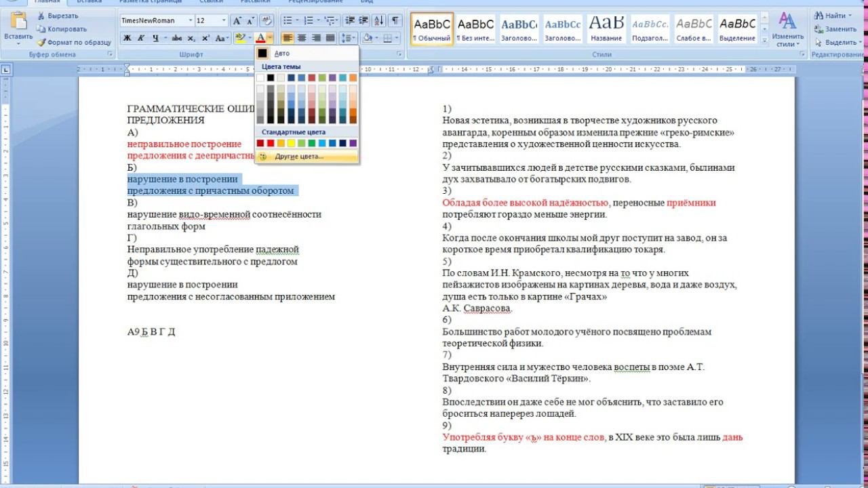Apply superscript formatting
Image resolution: width=868 pixels, height=488 pixels.
pyautogui.click(x=205, y=39)
